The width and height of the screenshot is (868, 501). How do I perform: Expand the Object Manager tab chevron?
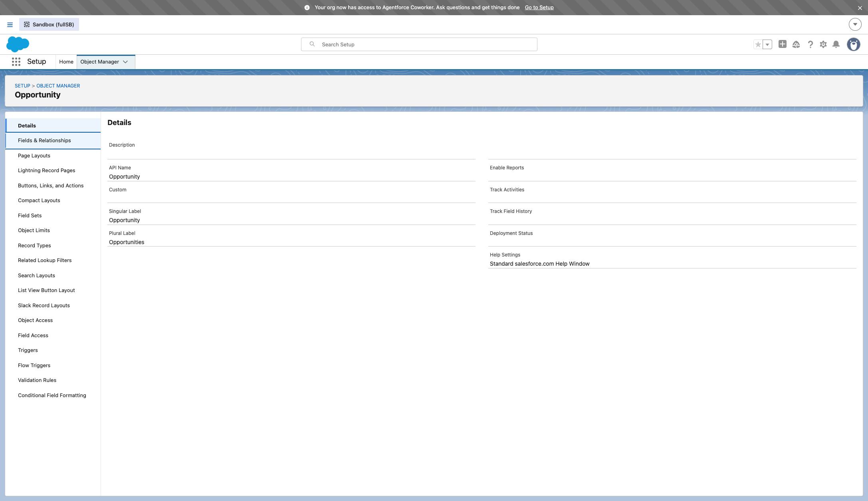pyautogui.click(x=125, y=62)
